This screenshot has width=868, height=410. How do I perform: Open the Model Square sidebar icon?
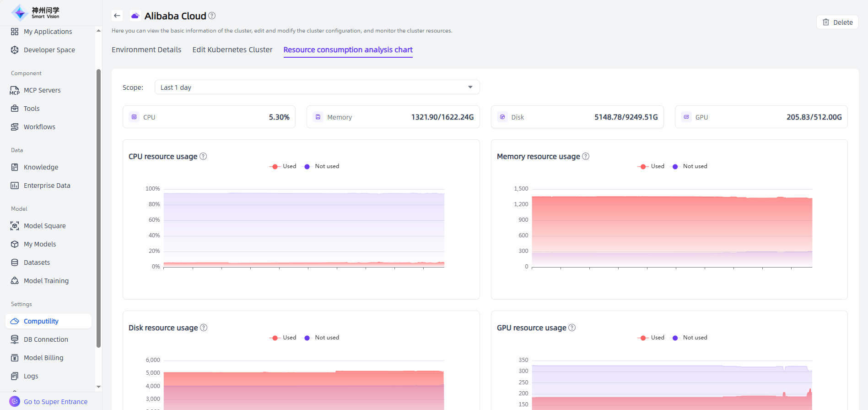[15, 226]
